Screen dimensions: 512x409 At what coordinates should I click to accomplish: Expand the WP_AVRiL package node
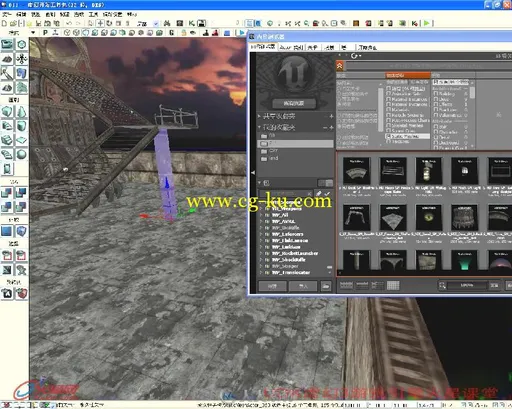coord(261,221)
